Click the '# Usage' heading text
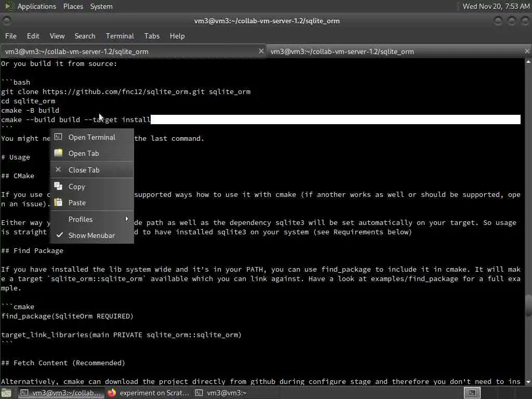This screenshot has height=399, width=532. tap(16, 157)
